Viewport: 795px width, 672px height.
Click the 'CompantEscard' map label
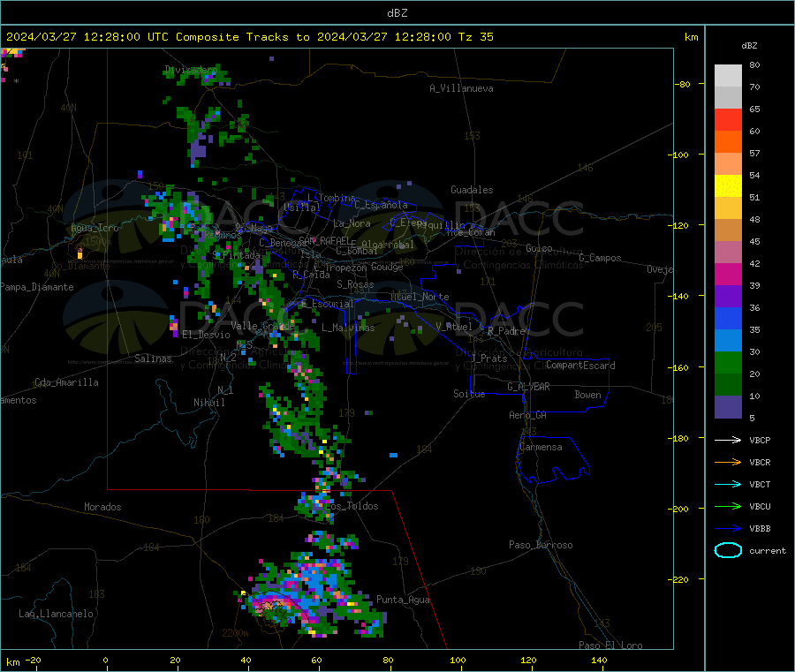coord(580,365)
